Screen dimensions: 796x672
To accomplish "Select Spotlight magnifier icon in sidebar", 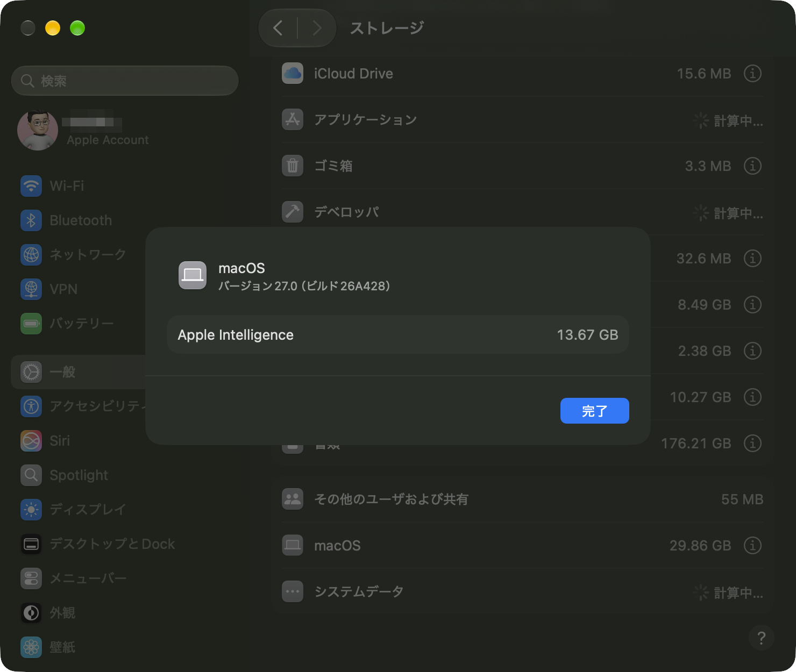I will coord(31,475).
